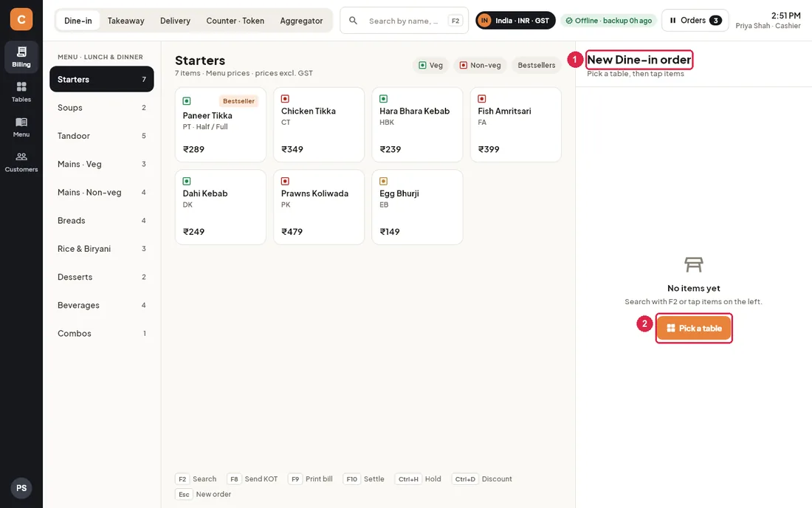Add Egg Bhurji to the order
This screenshot has height=508, width=812.
pyautogui.click(x=417, y=207)
